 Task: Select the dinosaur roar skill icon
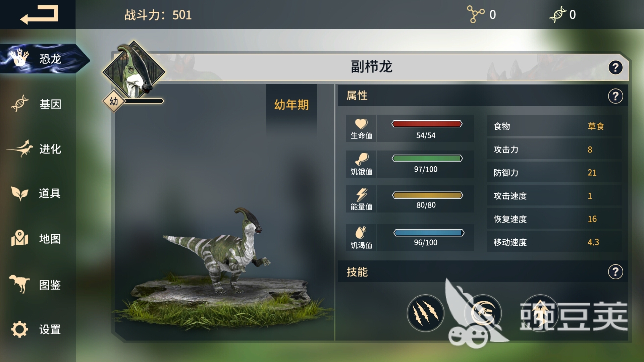483,313
